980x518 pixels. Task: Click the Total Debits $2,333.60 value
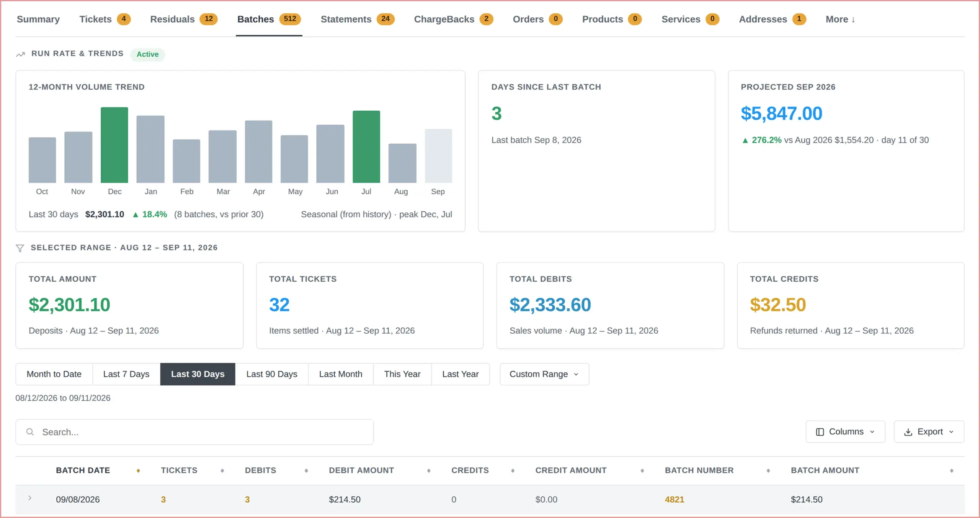pyautogui.click(x=550, y=305)
